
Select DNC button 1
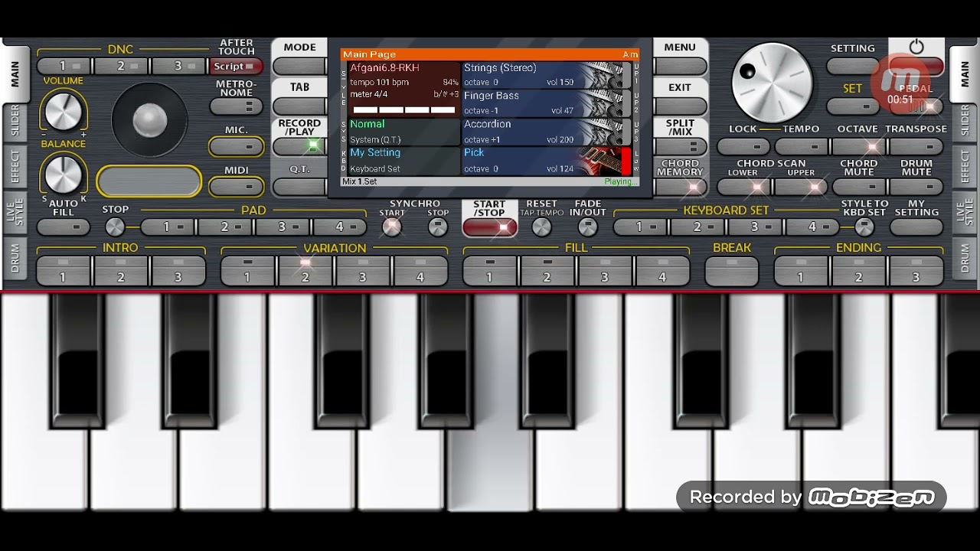64,67
